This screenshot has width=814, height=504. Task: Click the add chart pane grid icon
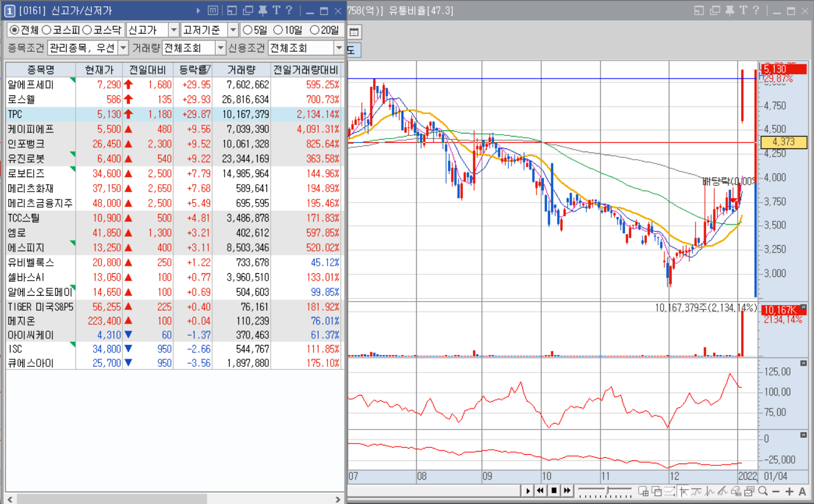642,491
